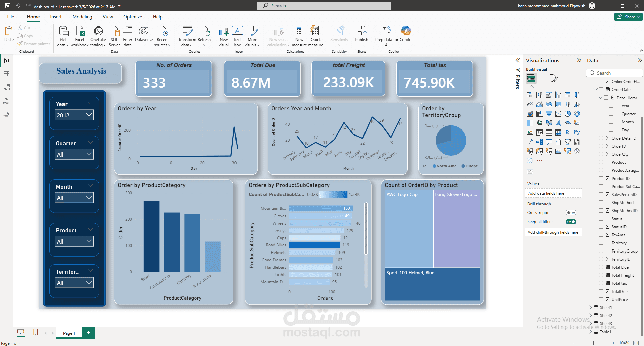Open Get data in ribbon

coord(63,36)
